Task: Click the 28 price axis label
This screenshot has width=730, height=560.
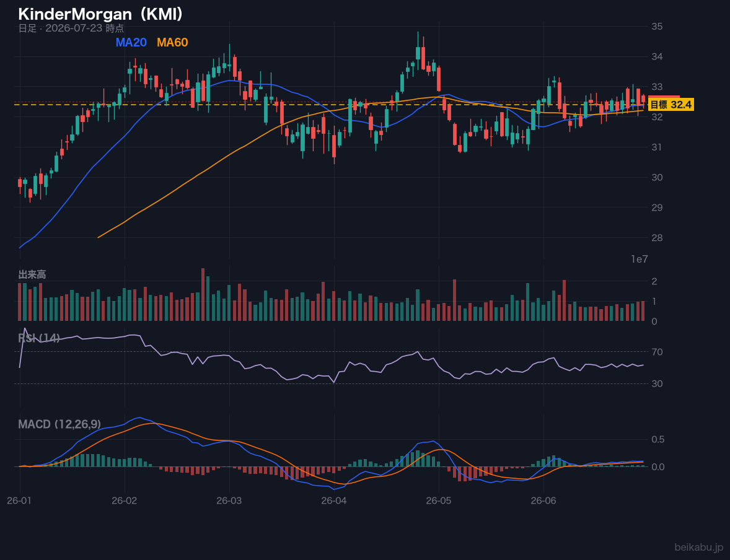Action: 657,238
